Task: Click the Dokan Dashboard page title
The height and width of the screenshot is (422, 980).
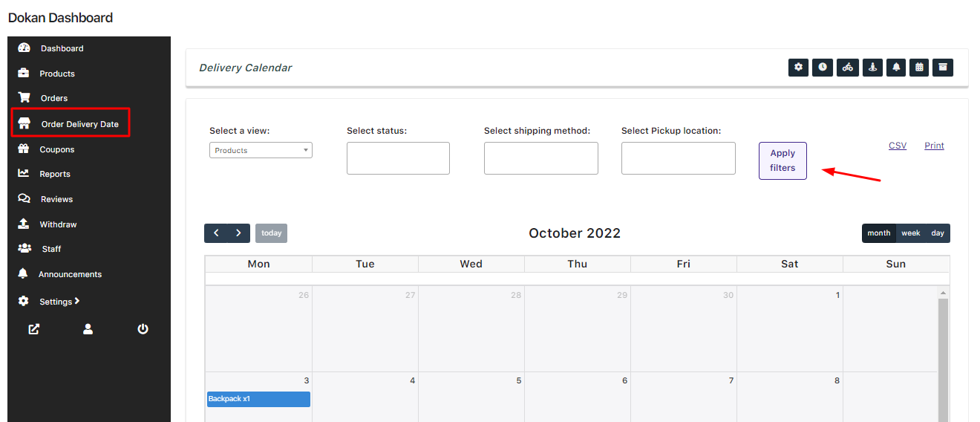Action: click(x=60, y=18)
